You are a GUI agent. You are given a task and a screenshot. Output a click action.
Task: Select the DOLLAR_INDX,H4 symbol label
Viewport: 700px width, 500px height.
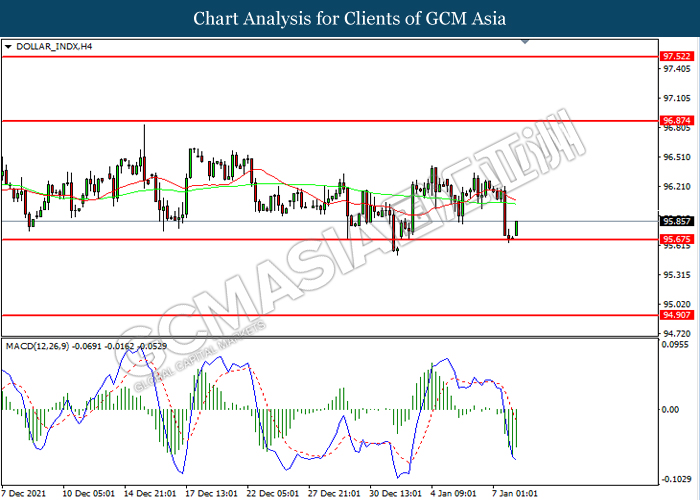pyautogui.click(x=54, y=46)
